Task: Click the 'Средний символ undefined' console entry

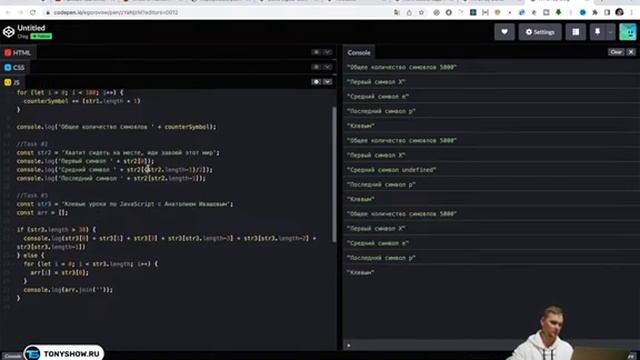Action: point(392,170)
